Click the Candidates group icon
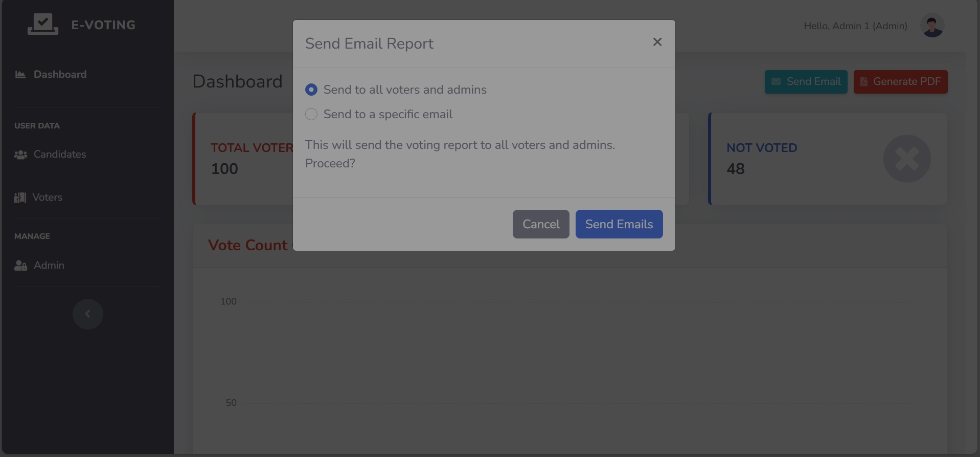This screenshot has width=980, height=457. point(20,155)
